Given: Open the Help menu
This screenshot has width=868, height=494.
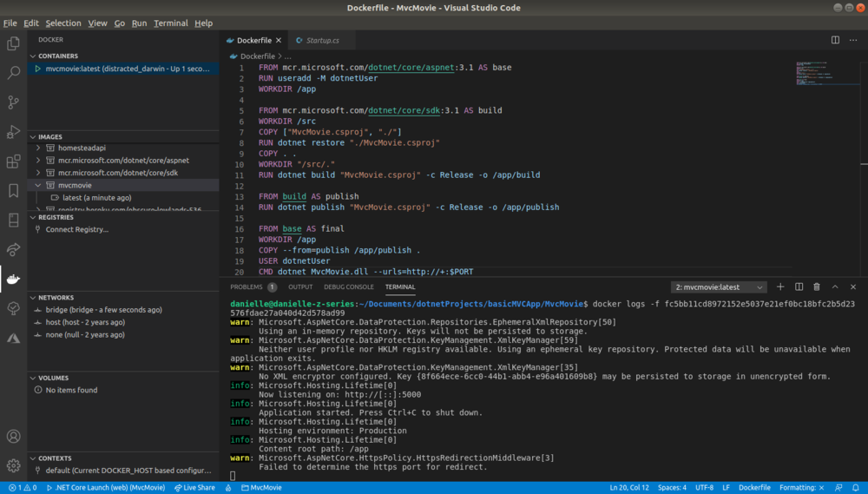Looking at the screenshot, I should point(203,23).
